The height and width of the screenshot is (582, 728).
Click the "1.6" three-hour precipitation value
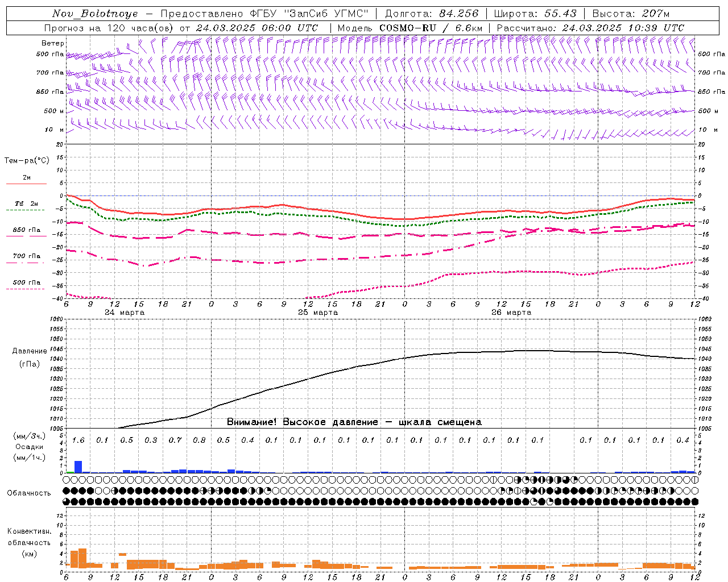tap(78, 440)
